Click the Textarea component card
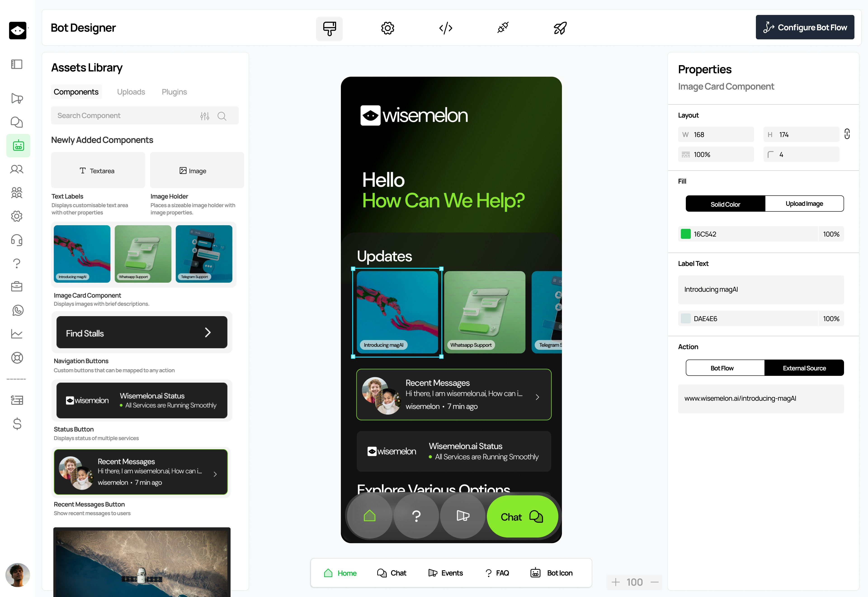Viewport: 868px width, 597px height. point(98,170)
